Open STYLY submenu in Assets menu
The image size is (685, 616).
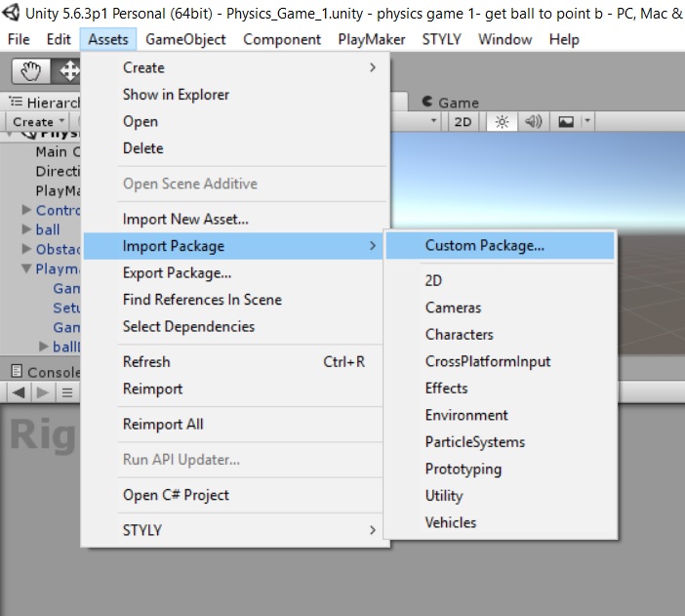235,530
